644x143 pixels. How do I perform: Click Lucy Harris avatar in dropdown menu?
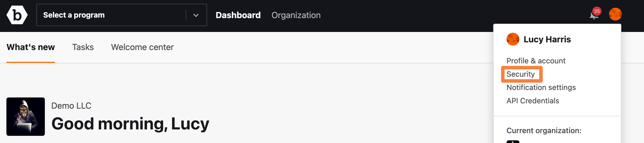[x=513, y=39]
